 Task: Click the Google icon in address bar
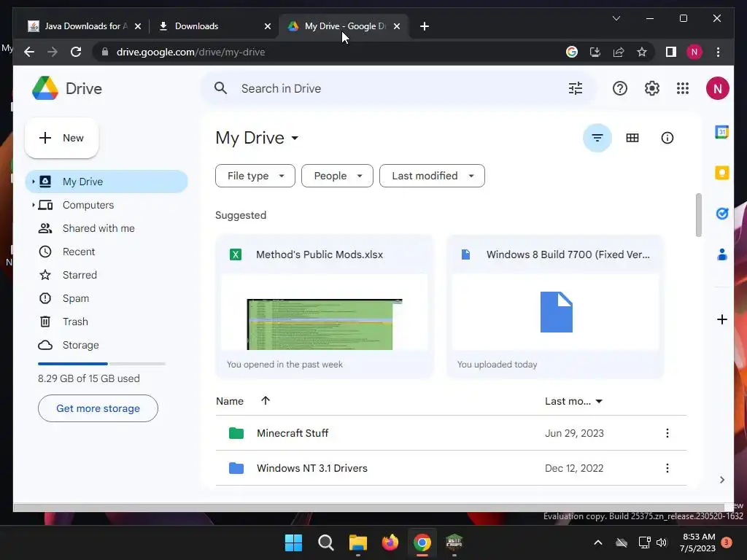tap(572, 52)
